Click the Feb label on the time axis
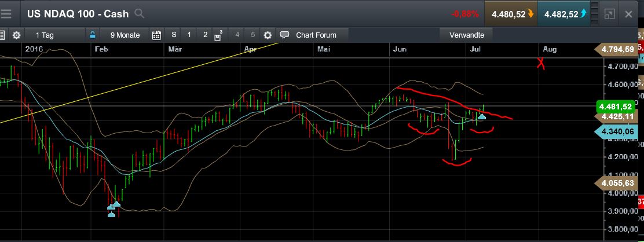The image size is (644, 242). pyautogui.click(x=101, y=49)
